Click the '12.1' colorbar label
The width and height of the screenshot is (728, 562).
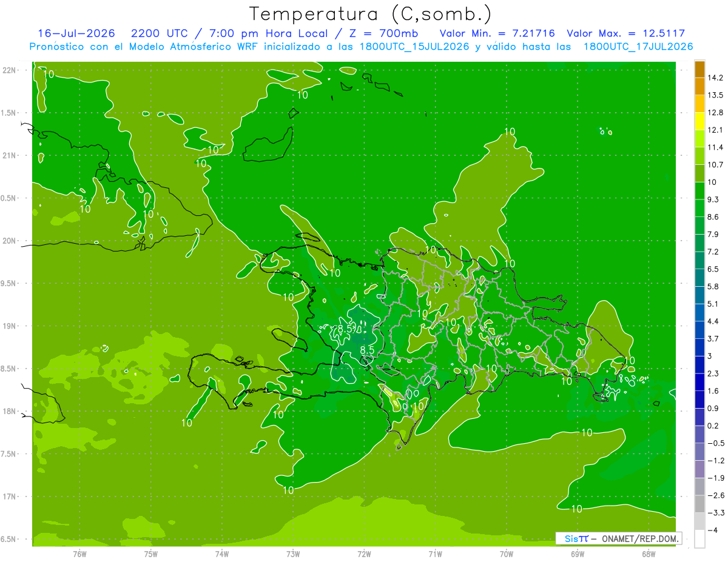pyautogui.click(x=715, y=130)
